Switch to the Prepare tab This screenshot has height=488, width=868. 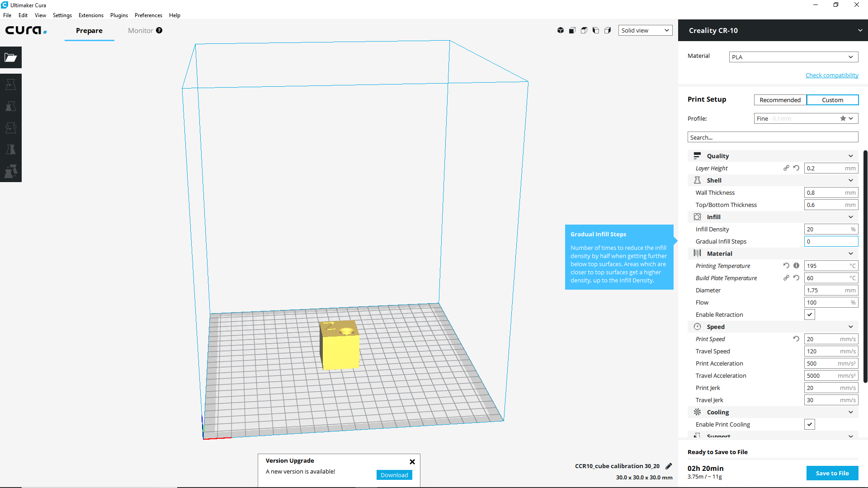[89, 30]
